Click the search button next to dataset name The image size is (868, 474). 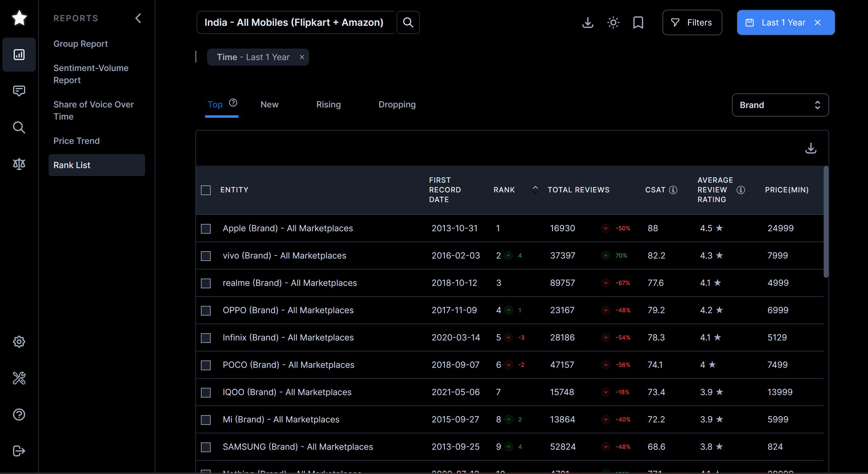click(408, 22)
